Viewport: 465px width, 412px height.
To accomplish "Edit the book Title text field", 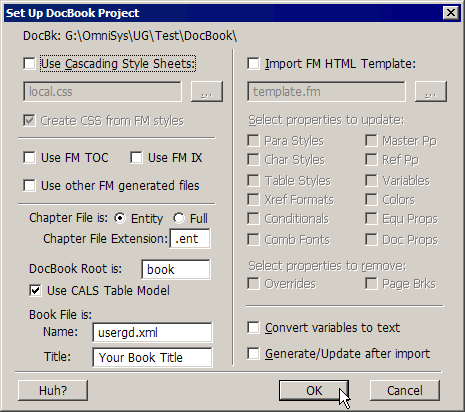I will 152,357.
